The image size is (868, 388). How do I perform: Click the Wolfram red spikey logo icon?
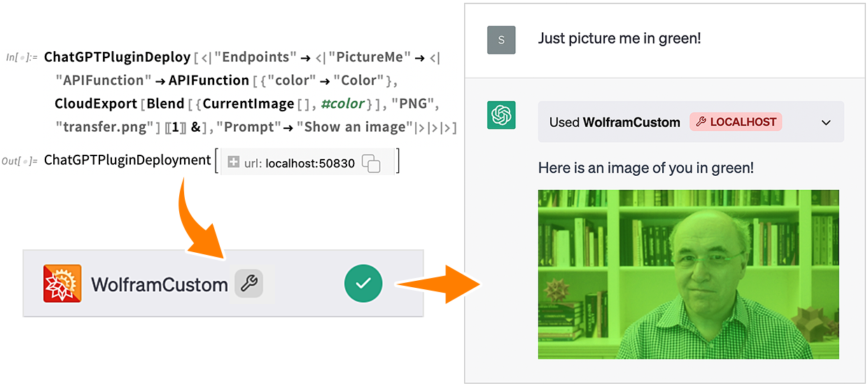62,284
